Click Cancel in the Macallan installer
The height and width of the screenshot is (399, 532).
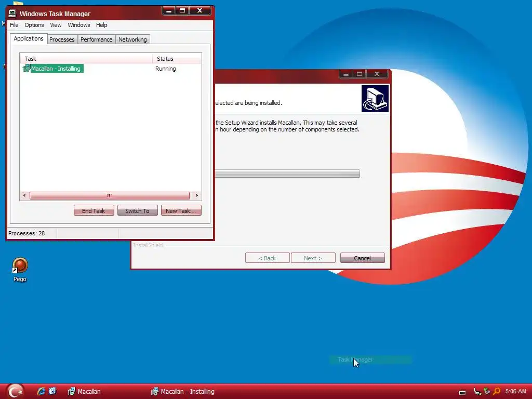(x=362, y=258)
